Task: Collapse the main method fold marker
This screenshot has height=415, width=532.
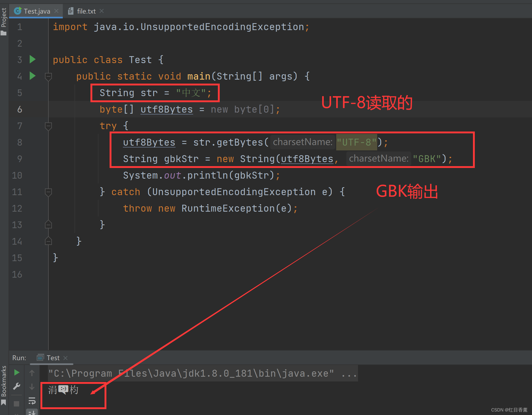Action: 48,77
